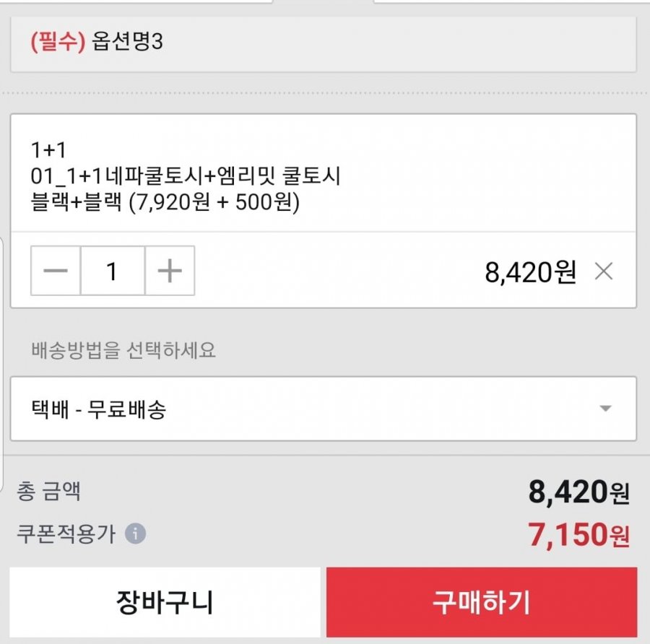
Task: Click the bold 8,420원 total amount
Action: [x=579, y=492]
